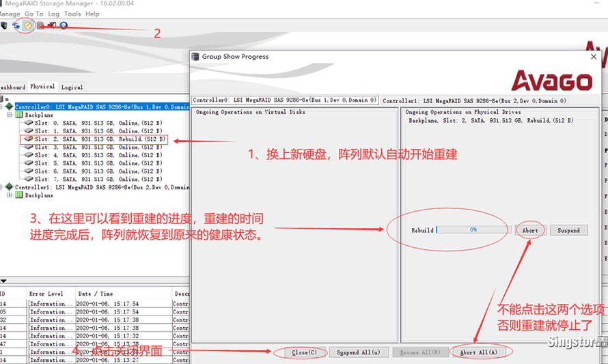Select the 'Slot: 6, SATA, 931.513 GB, Online' row
This screenshot has width=608, height=364.
point(98,171)
